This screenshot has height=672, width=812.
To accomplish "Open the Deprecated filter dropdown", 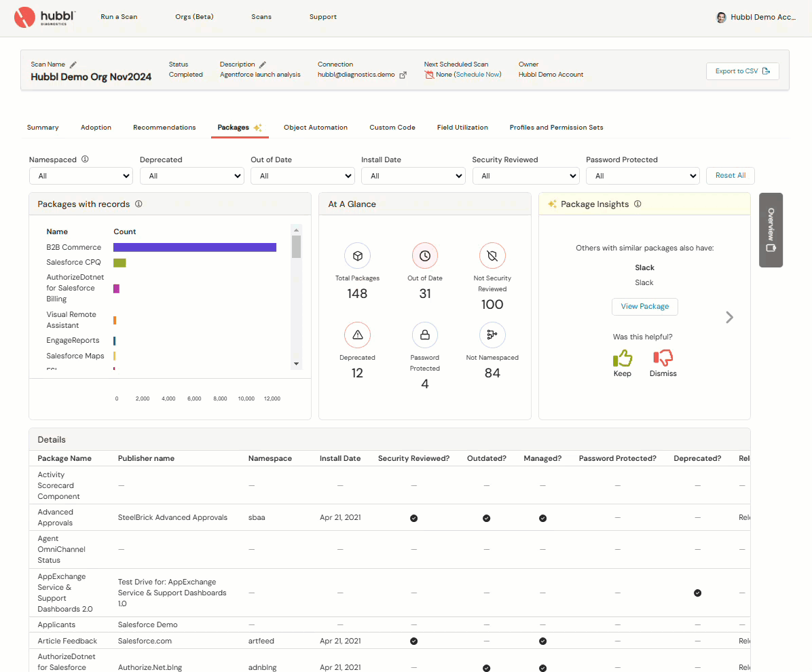I will [x=191, y=176].
